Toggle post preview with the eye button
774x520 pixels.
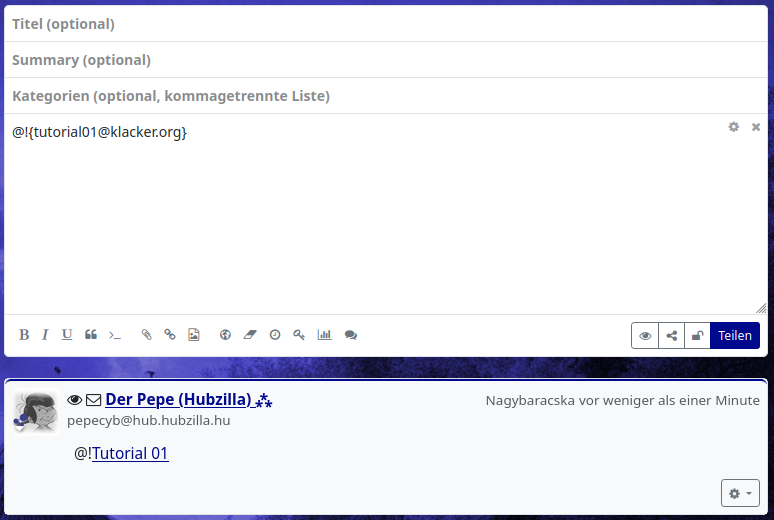point(645,336)
